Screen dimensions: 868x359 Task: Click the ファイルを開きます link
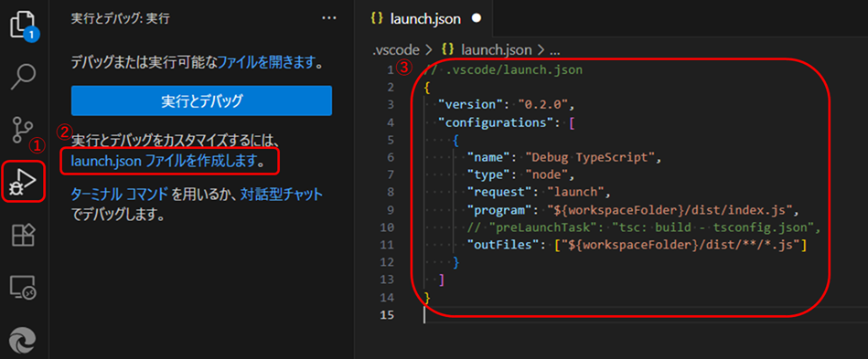pyautogui.click(x=266, y=62)
